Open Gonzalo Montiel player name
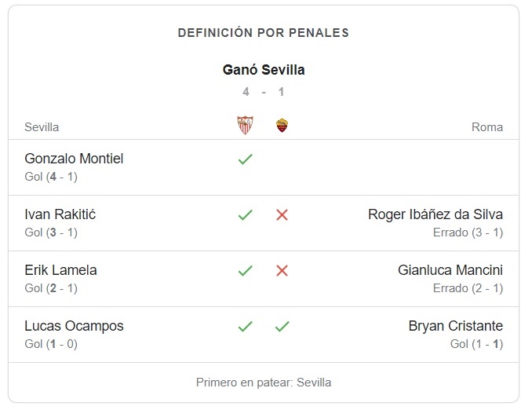The width and height of the screenshot is (532, 410). point(74,159)
